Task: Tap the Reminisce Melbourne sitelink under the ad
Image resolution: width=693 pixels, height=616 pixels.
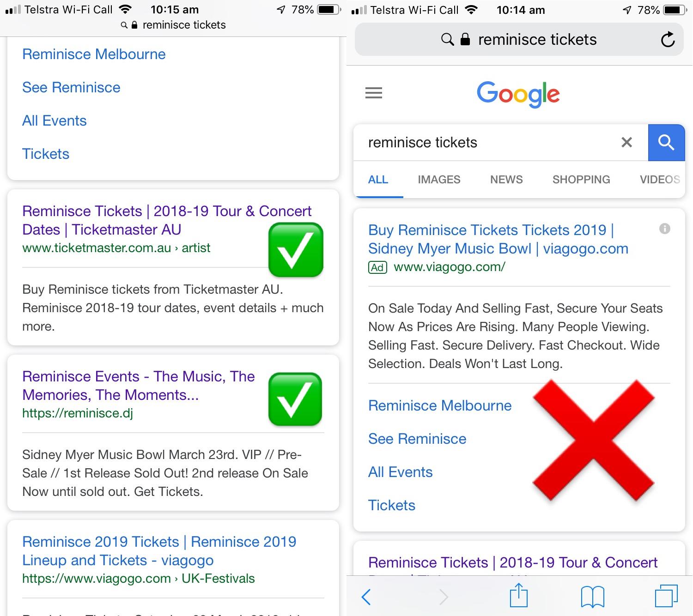Action: [x=440, y=405]
